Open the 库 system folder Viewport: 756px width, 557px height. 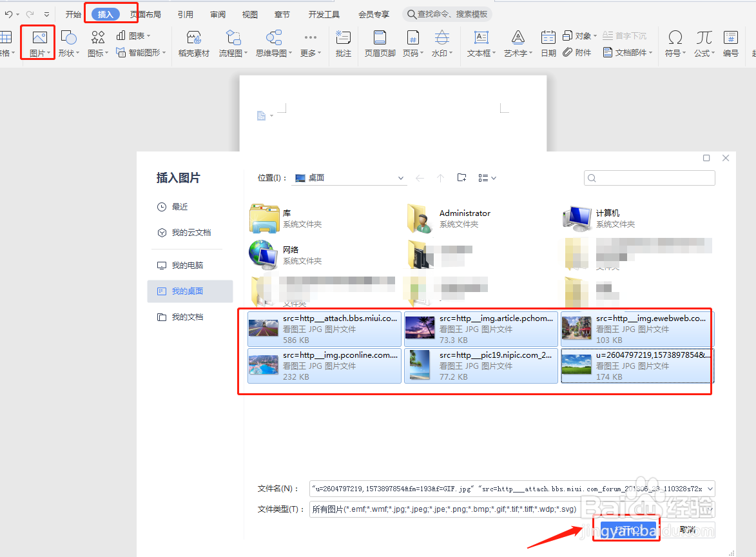(x=286, y=218)
